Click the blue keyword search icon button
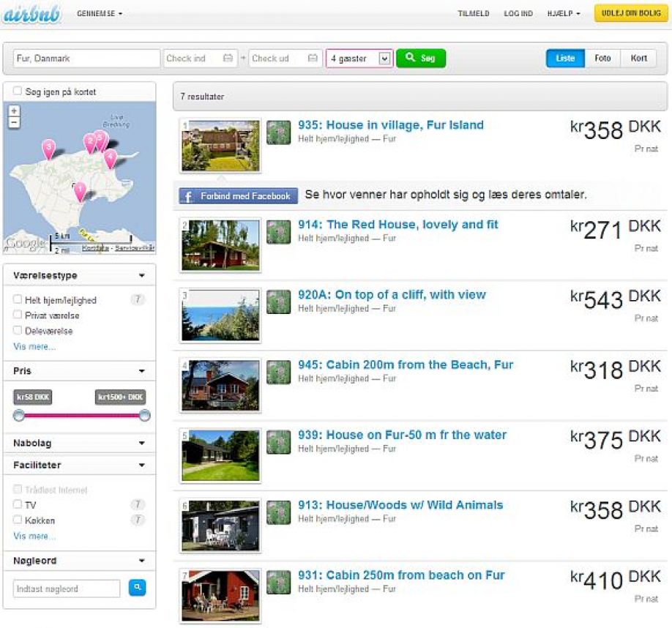Viewport: 672px width, 628px height. (137, 588)
